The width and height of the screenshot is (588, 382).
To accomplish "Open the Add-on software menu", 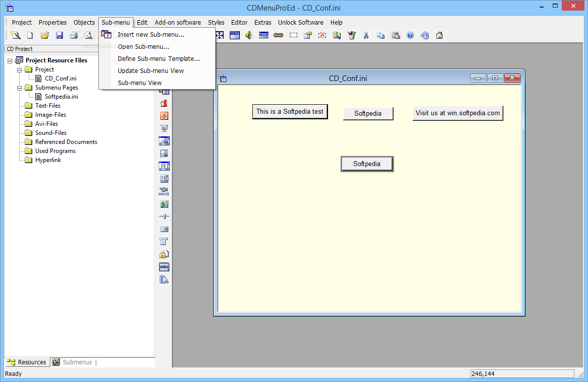I will pyautogui.click(x=178, y=23).
